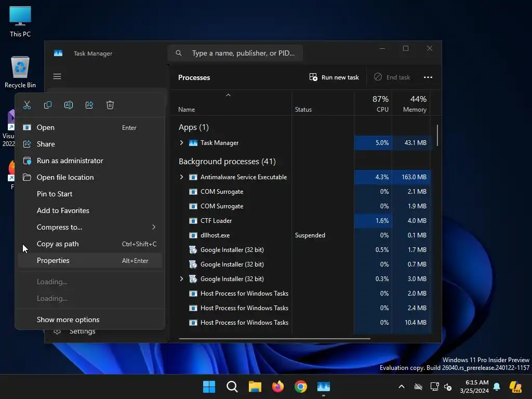Expand the Compress to submenu
The image size is (532, 399).
(90, 228)
